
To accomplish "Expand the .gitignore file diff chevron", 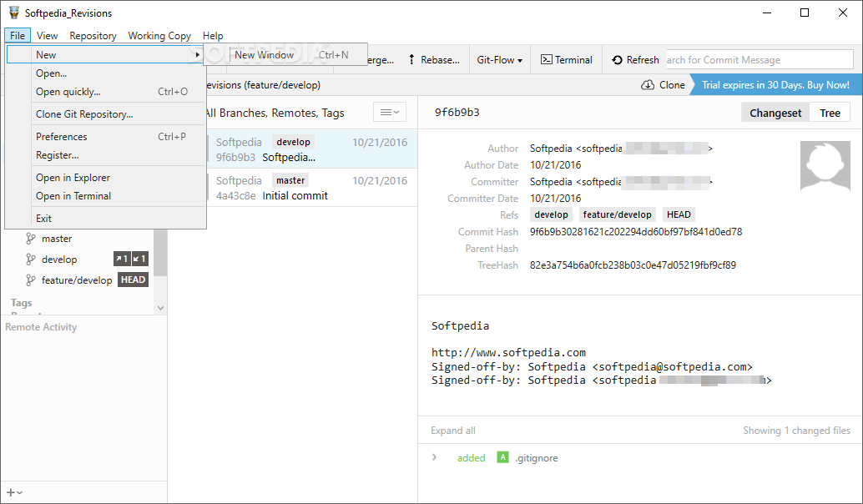I will (434, 457).
